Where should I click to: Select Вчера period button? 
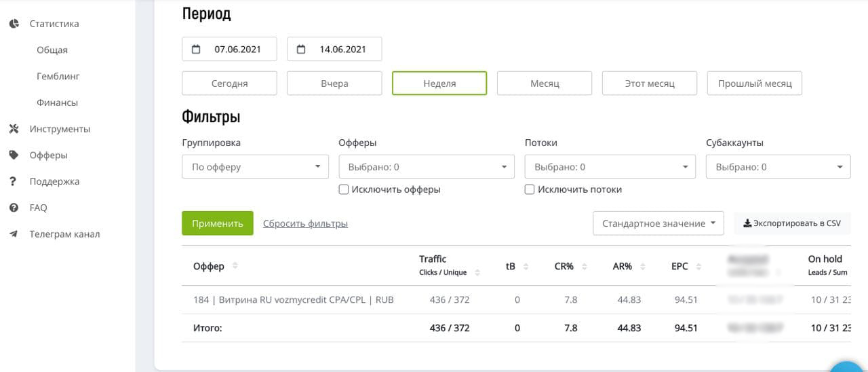[334, 83]
